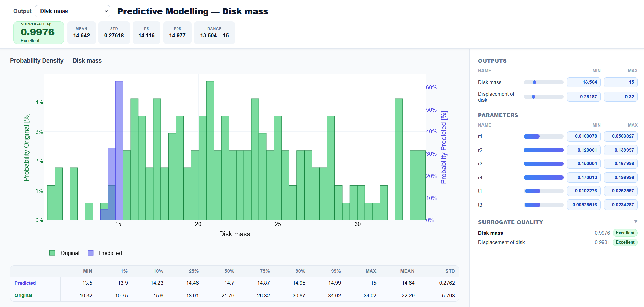This screenshot has height=307, width=644.
Task: Click the Disk mass max input field
Action: (x=620, y=82)
